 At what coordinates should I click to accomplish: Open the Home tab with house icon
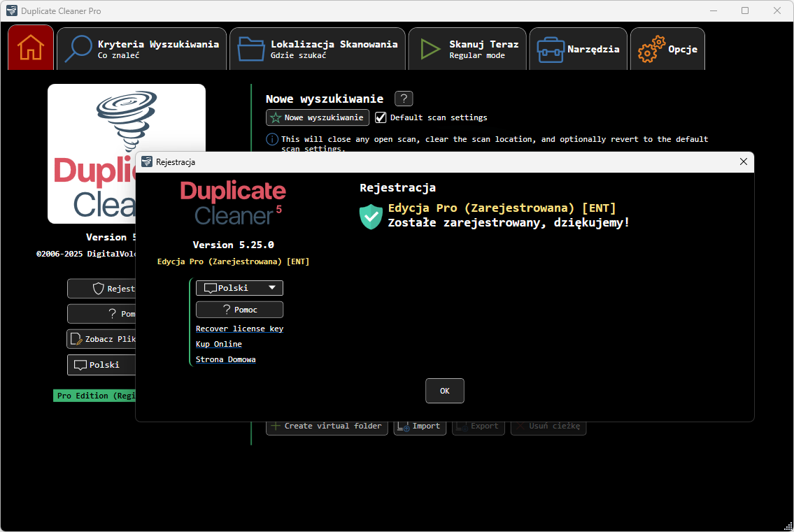tap(31, 48)
